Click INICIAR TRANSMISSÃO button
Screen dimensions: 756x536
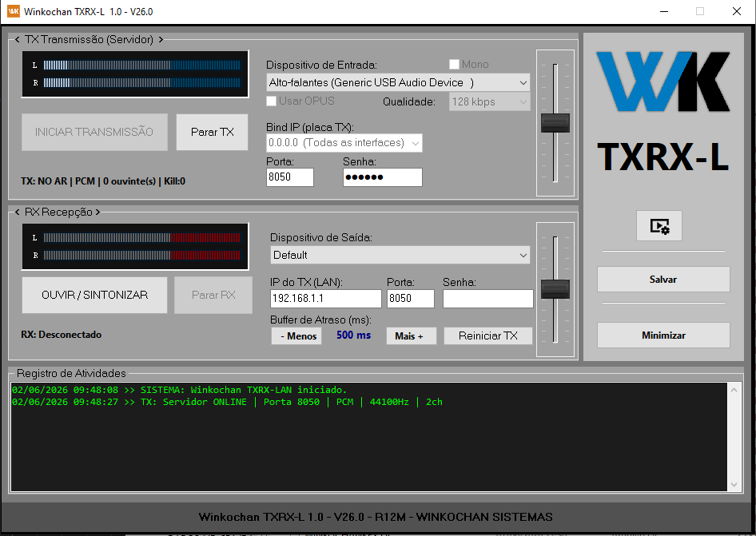pyautogui.click(x=94, y=132)
